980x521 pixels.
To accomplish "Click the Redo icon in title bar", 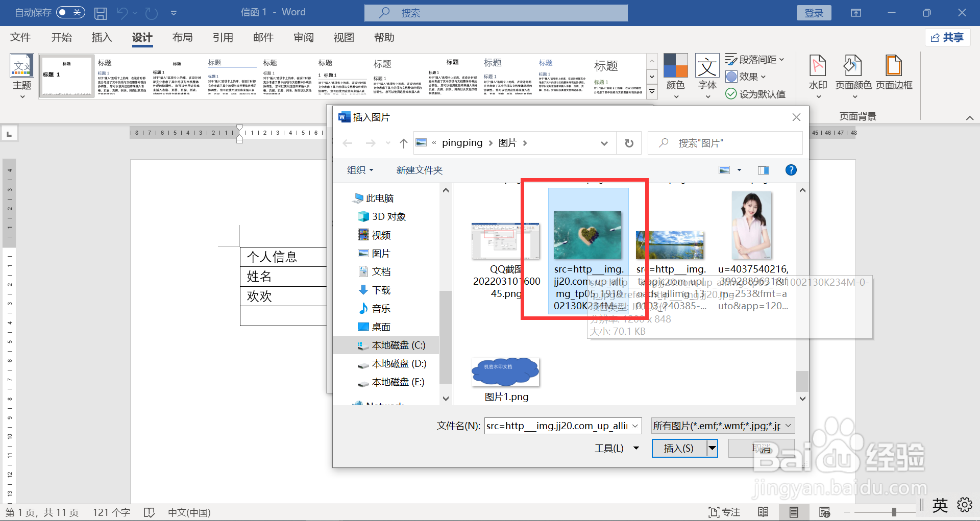I will pos(152,13).
